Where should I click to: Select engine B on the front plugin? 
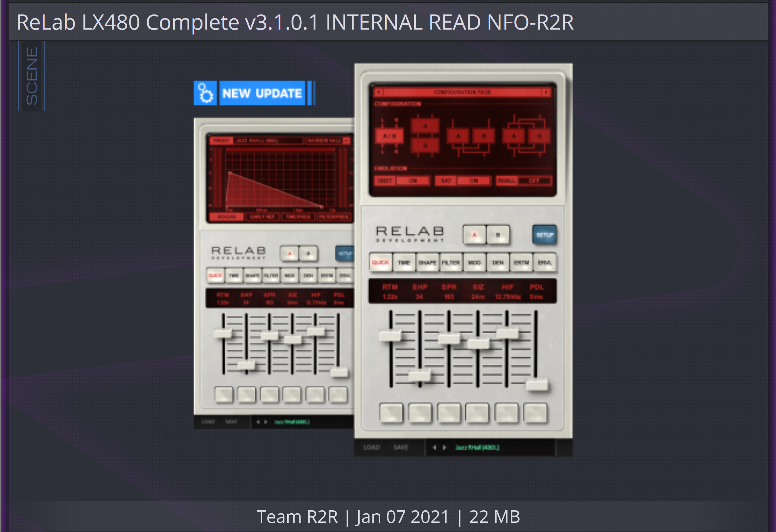[498, 235]
